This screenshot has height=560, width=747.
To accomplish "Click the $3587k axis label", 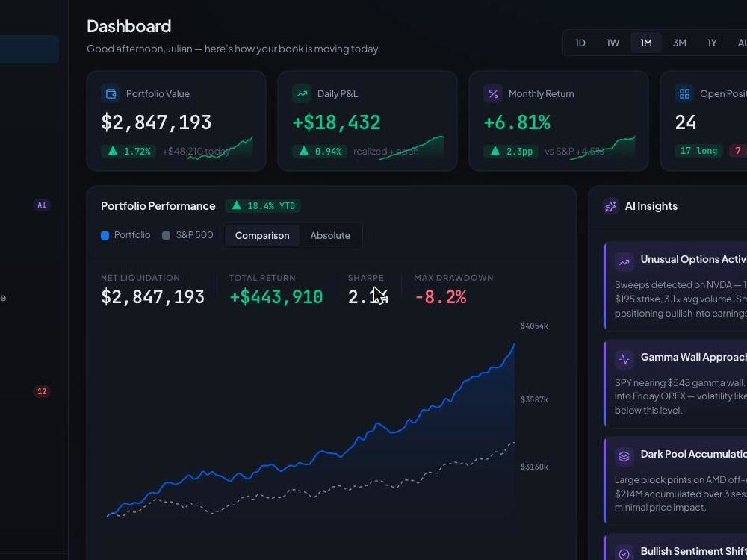I will (x=534, y=399).
